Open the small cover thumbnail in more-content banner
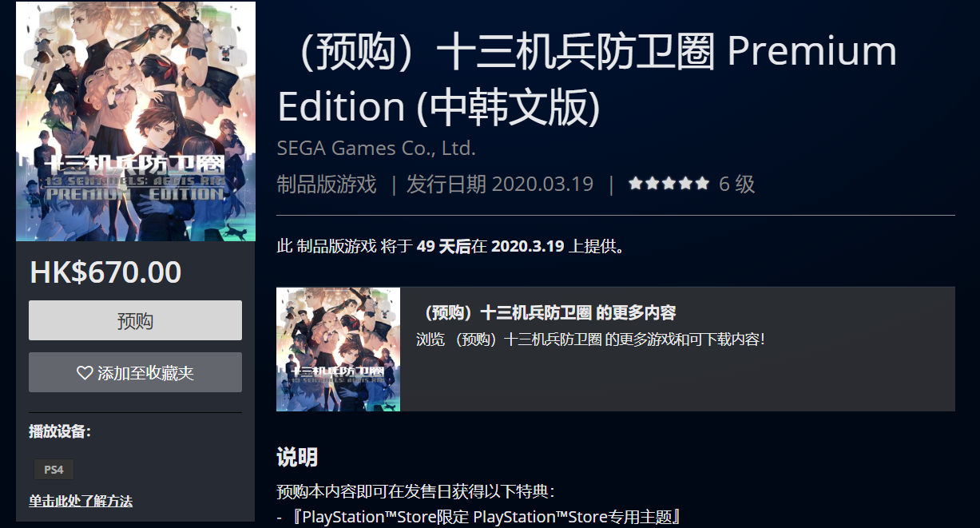The height and width of the screenshot is (528, 980). (x=338, y=349)
